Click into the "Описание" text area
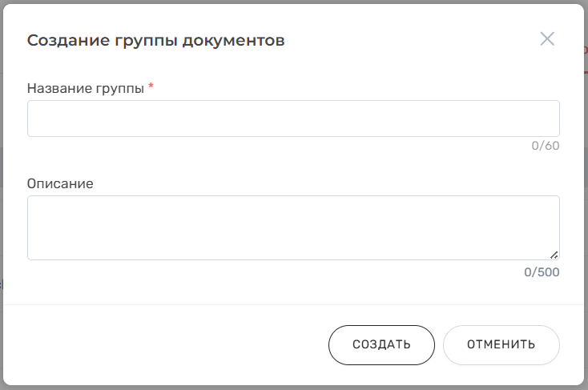This screenshot has height=390, width=588. click(x=293, y=227)
